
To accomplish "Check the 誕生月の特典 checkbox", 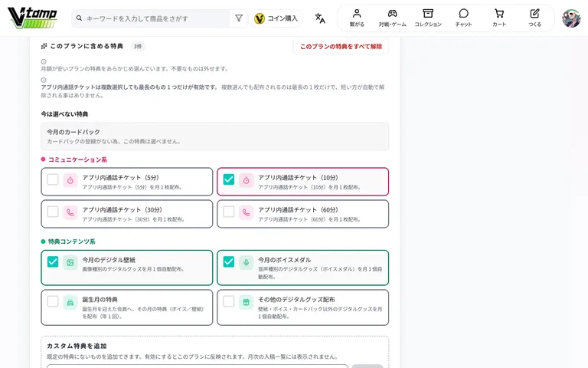I will 53,301.
